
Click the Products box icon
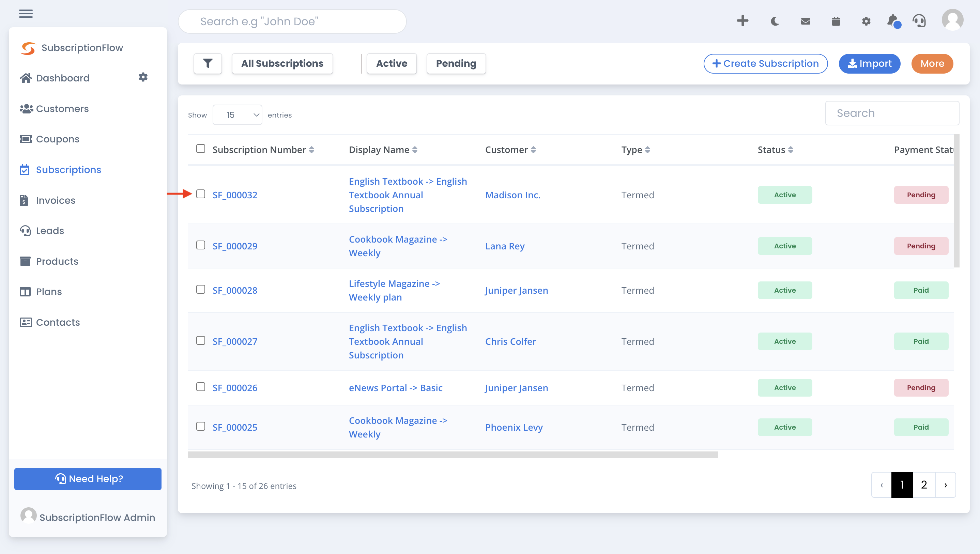[x=25, y=261]
